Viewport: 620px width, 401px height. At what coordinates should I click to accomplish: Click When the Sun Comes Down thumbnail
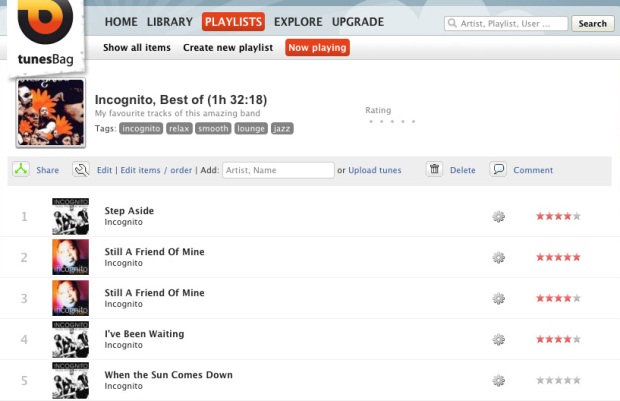[x=70, y=380]
